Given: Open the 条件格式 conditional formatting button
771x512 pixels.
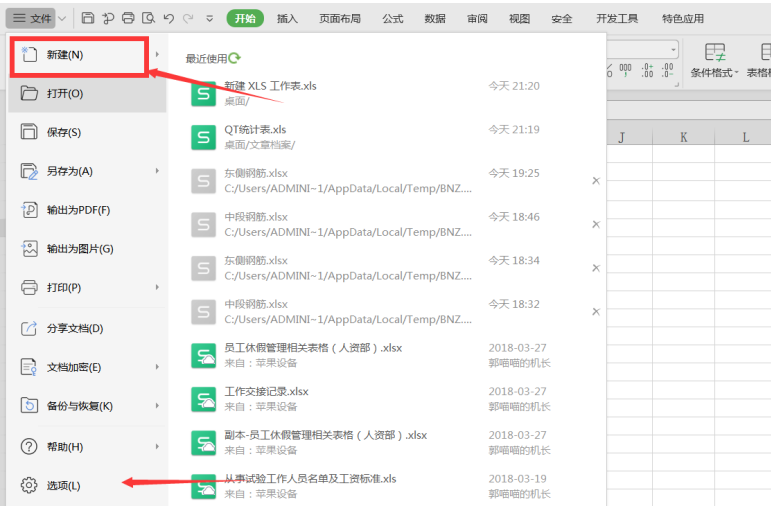Looking at the screenshot, I should 714,60.
